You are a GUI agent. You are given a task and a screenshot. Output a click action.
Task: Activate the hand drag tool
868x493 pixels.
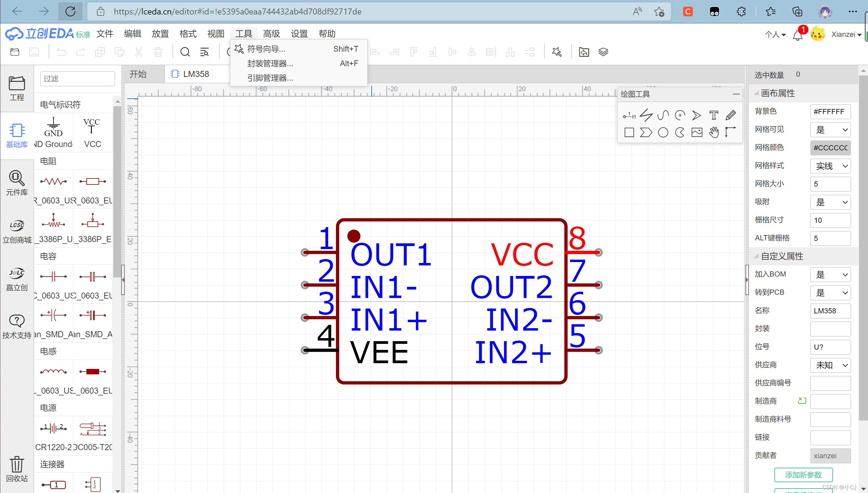714,133
